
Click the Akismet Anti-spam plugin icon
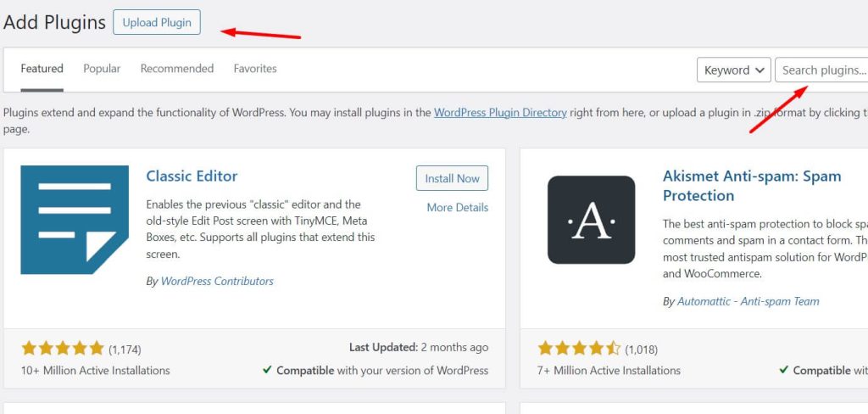591,220
